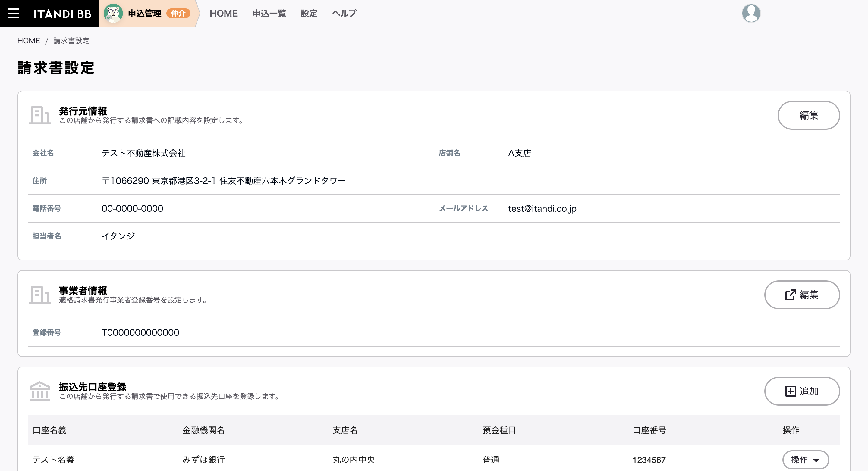Open the 申込一覧 menu
868x471 pixels.
tap(269, 14)
